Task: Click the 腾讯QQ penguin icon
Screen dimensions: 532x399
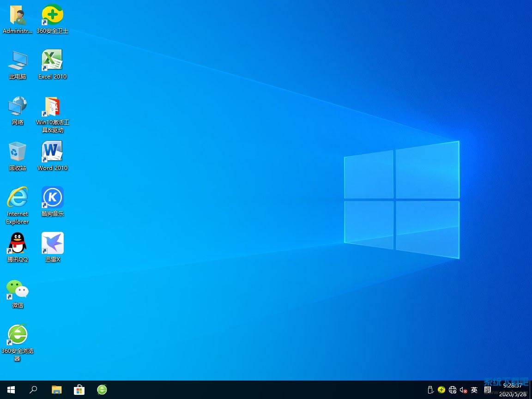Action: pos(18,244)
